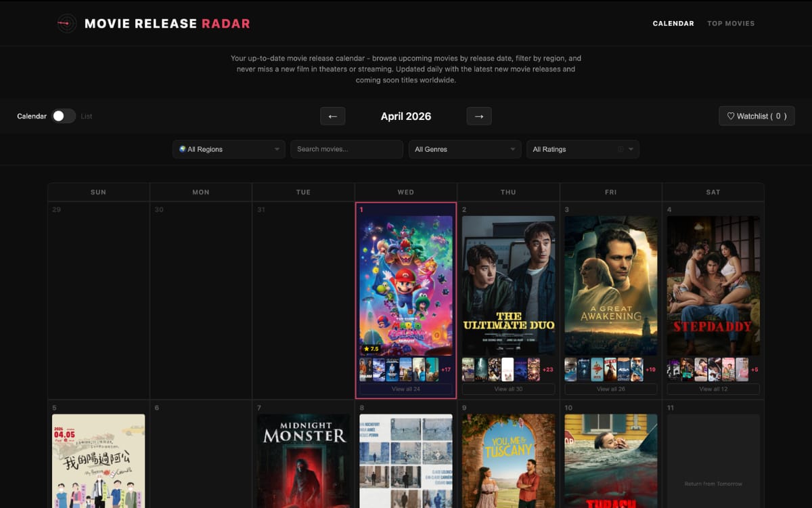
Task: Open the Stepdaddy poster
Action: [x=713, y=286]
